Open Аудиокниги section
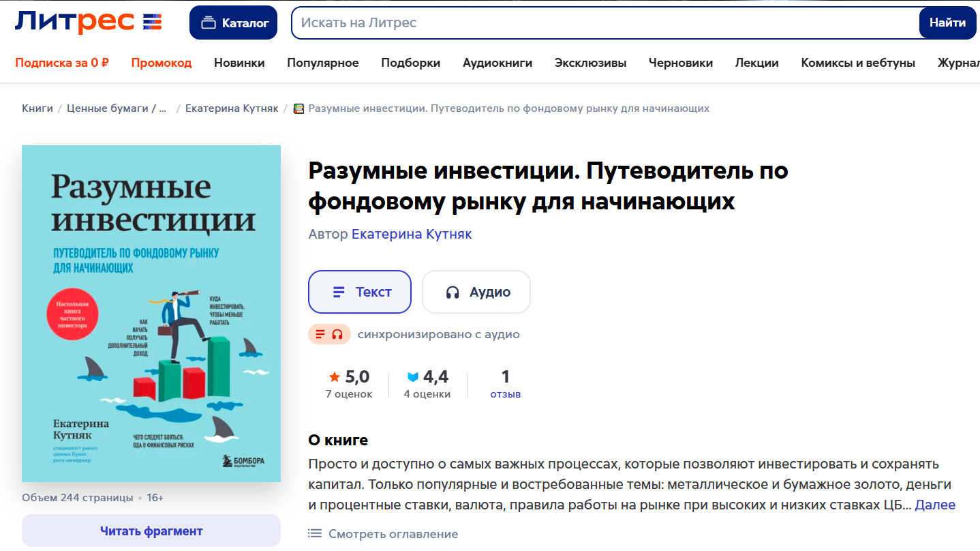 click(x=497, y=63)
